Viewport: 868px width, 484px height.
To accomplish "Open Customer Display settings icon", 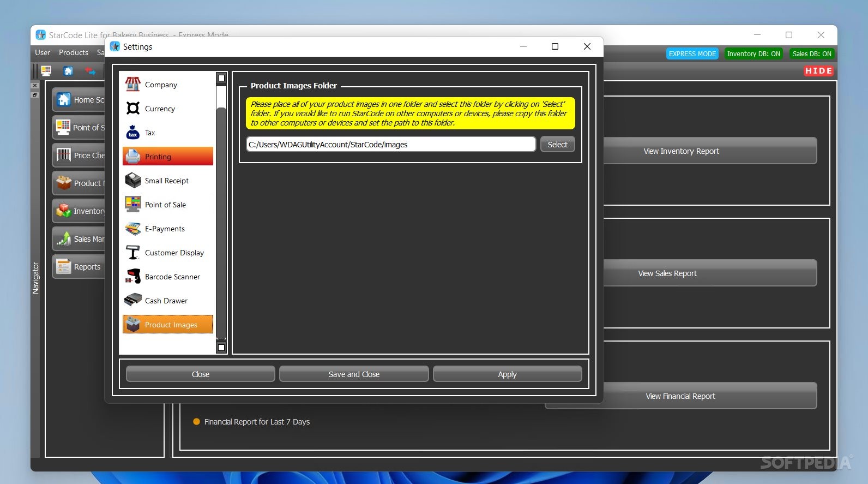I will point(133,253).
